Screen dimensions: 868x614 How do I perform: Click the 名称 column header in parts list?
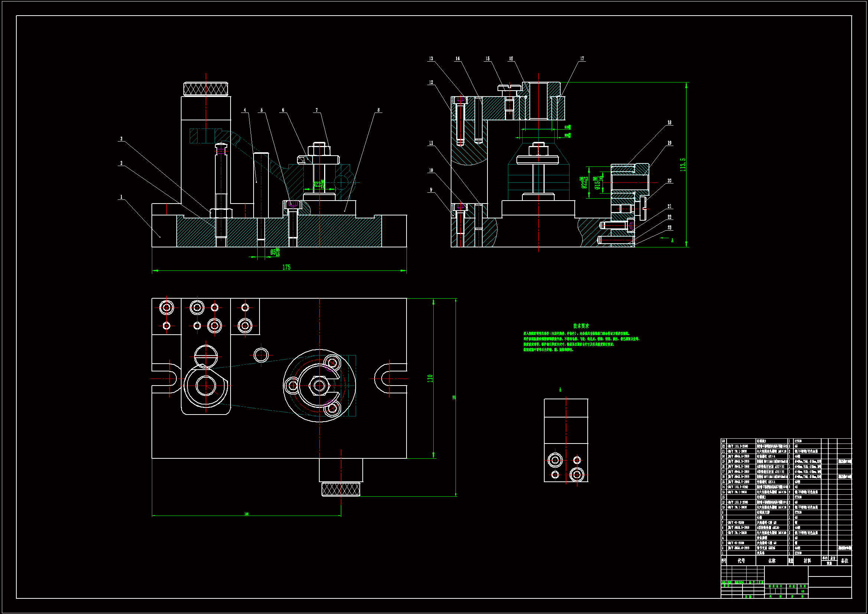771,561
